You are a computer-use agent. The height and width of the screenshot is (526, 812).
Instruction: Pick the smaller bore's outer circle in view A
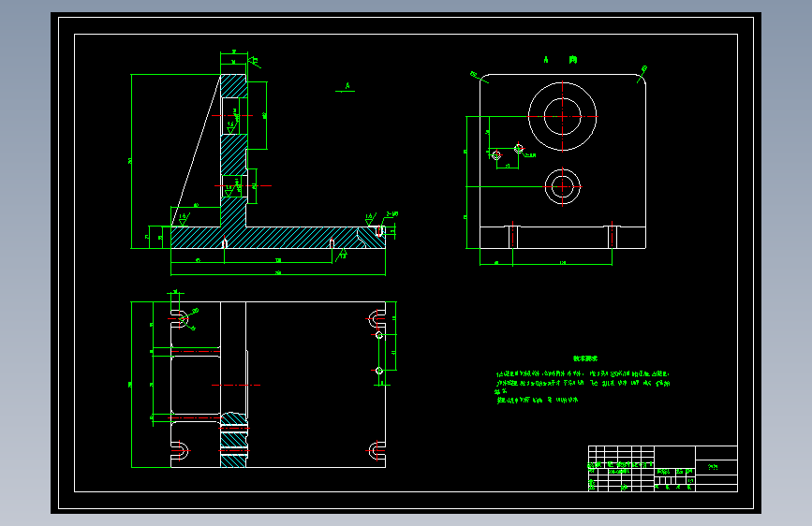pos(562,186)
